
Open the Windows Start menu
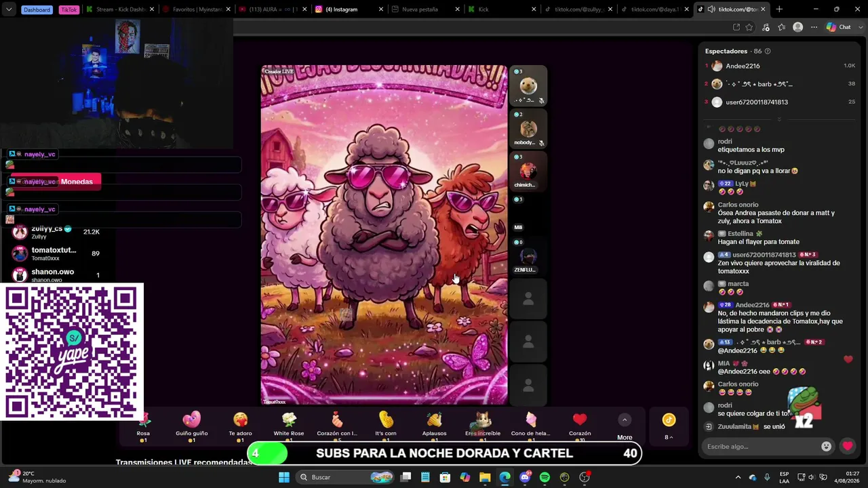coord(284,477)
